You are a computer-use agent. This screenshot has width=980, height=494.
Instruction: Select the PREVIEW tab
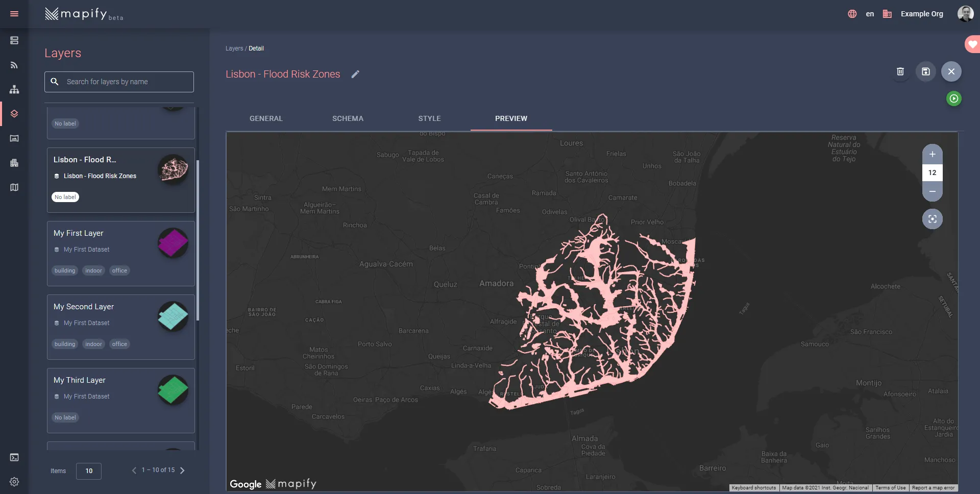point(511,118)
